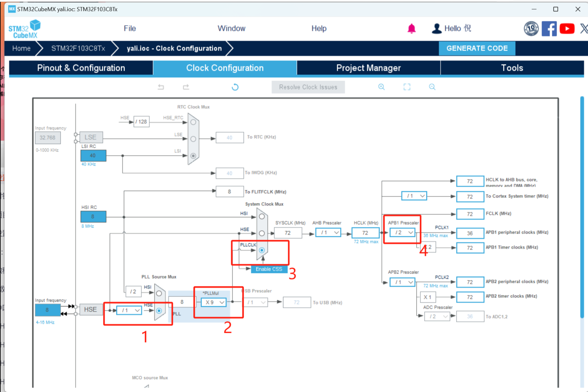
Task: Open the APB1 Prescaler dropdown
Action: point(402,233)
